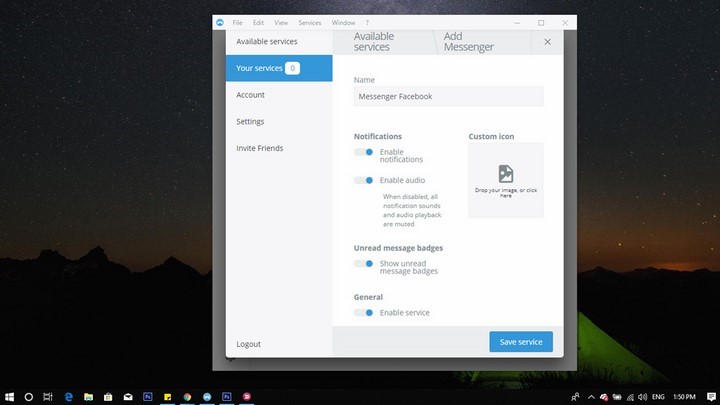
Task: Toggle Show unread message badges
Action: 364,264
